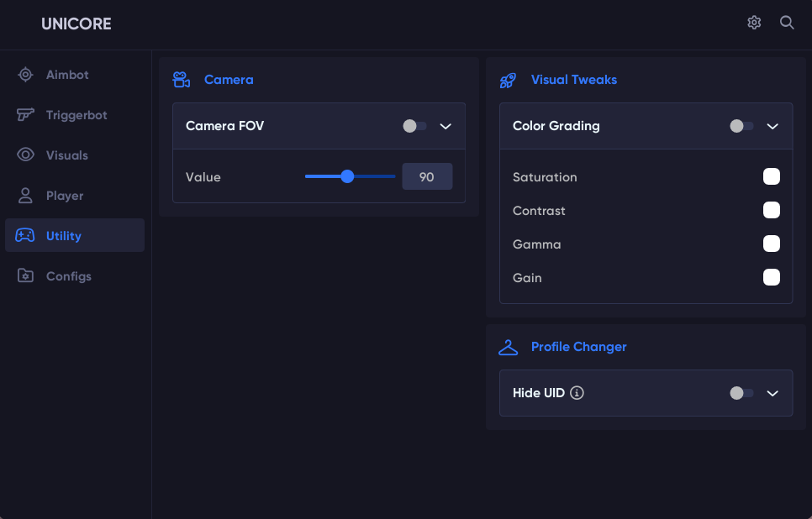
Task: Click the Triggerbot gun icon in sidebar
Action: 26,115
